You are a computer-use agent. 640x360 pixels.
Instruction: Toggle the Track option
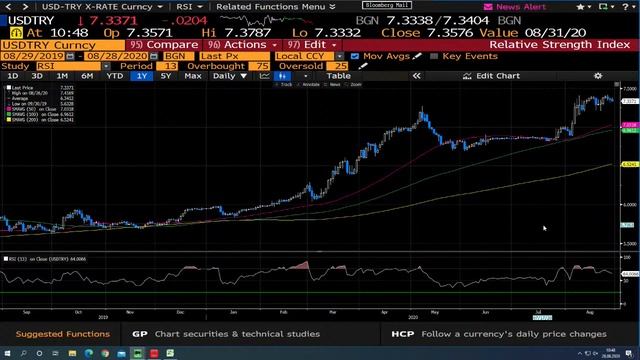point(284,84)
